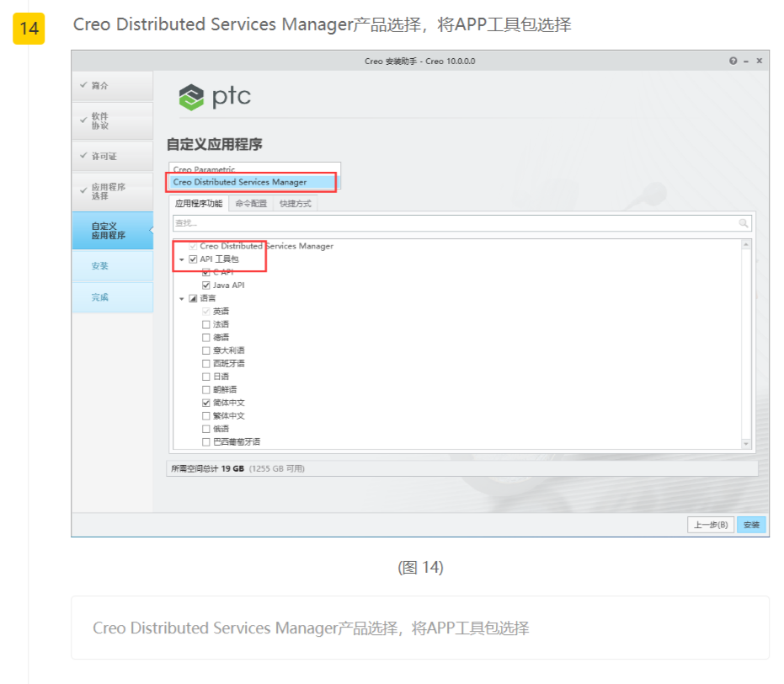Enable the 法语 language checkbox

click(206, 324)
